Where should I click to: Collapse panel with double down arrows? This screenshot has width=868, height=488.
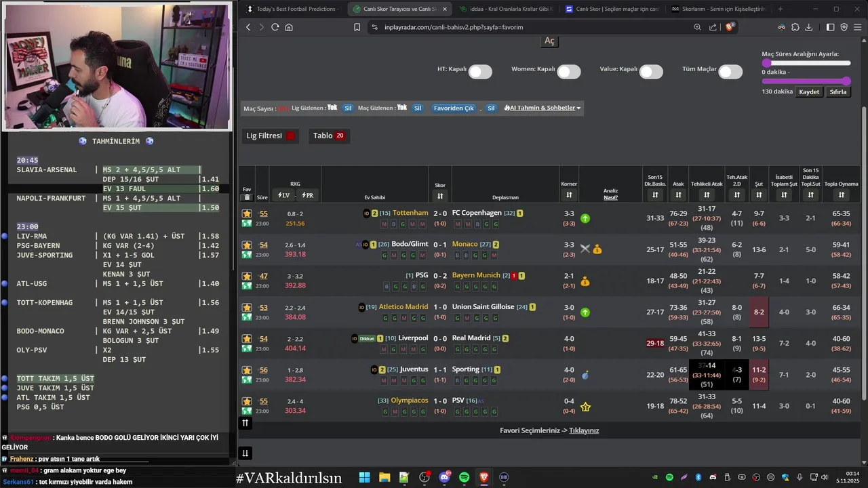[x=245, y=453]
